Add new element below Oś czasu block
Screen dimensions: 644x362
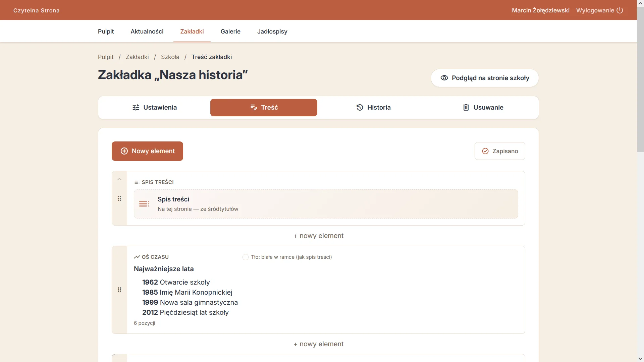(x=318, y=344)
